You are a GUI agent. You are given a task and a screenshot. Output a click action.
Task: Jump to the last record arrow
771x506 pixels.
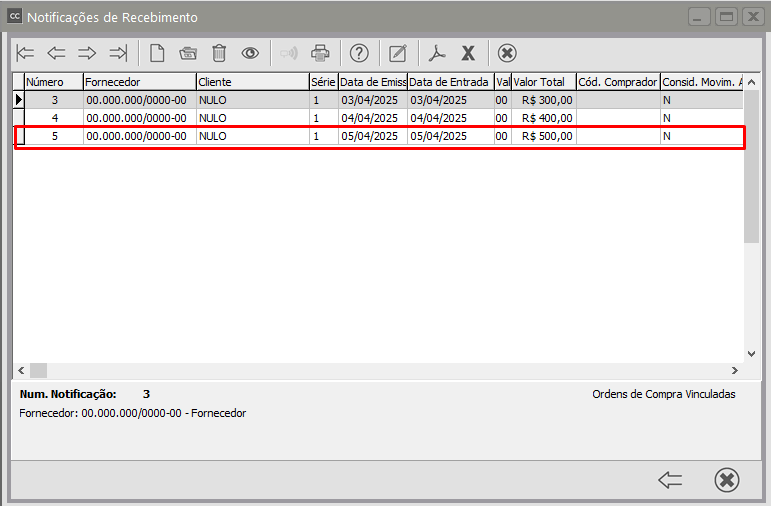tap(118, 53)
